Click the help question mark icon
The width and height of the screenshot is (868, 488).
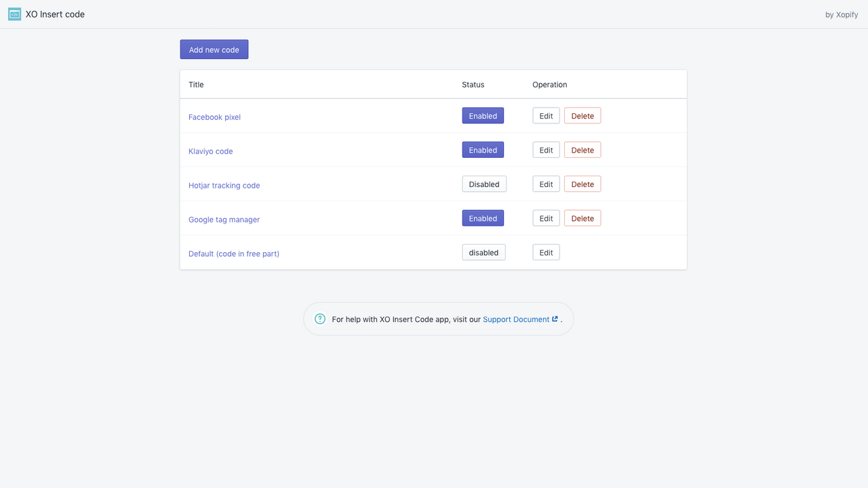tap(320, 319)
